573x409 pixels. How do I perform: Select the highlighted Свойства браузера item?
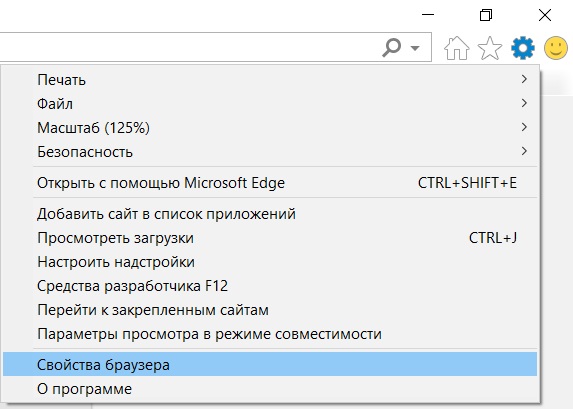click(x=270, y=364)
